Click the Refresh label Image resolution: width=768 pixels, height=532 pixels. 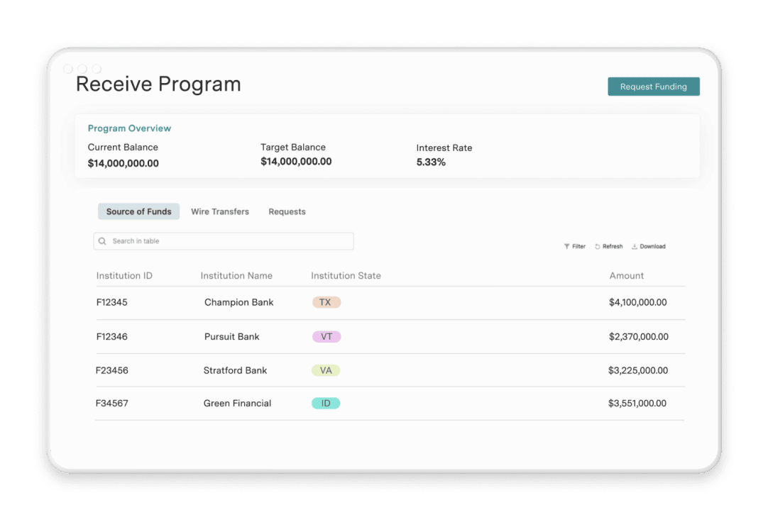pyautogui.click(x=613, y=246)
